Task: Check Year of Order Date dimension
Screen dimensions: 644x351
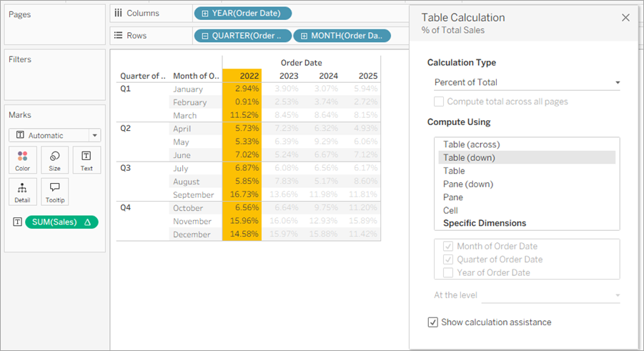Action: click(x=448, y=272)
